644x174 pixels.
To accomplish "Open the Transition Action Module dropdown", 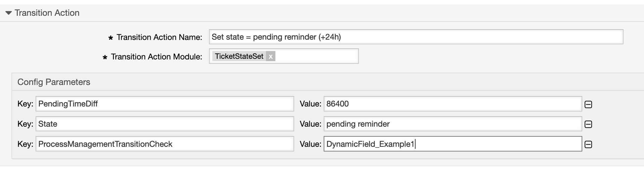I will point(316,56).
